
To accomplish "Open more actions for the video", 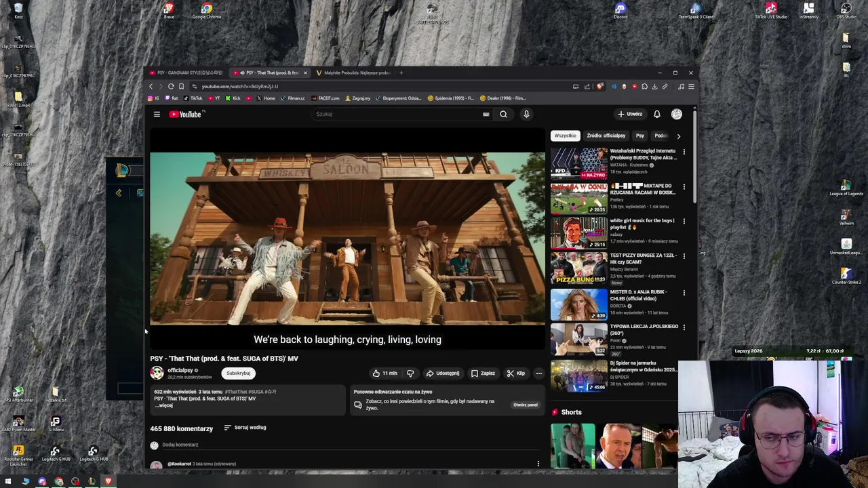I will (x=539, y=373).
